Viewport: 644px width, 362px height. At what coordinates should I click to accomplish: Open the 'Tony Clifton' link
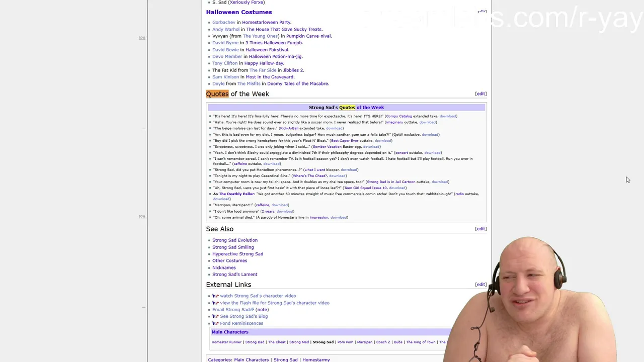[225, 63]
